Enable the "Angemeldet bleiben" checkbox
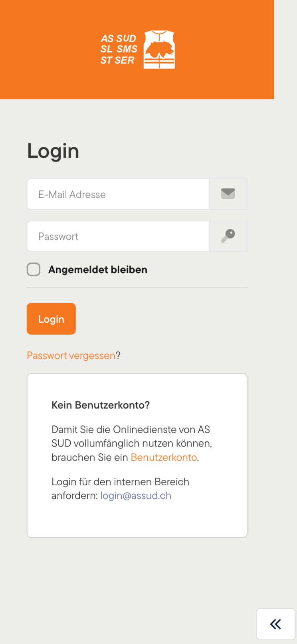 tap(34, 269)
